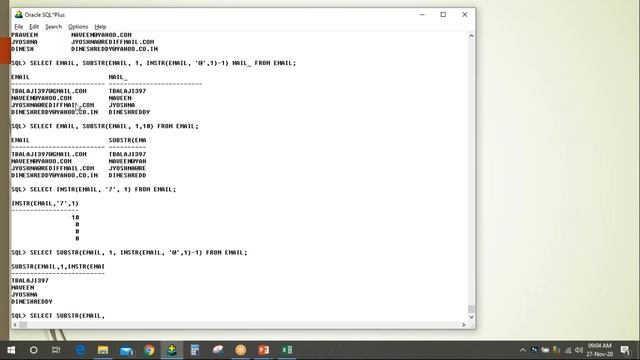Open the orange round app on taskbar
The image size is (640, 360).
click(241, 350)
